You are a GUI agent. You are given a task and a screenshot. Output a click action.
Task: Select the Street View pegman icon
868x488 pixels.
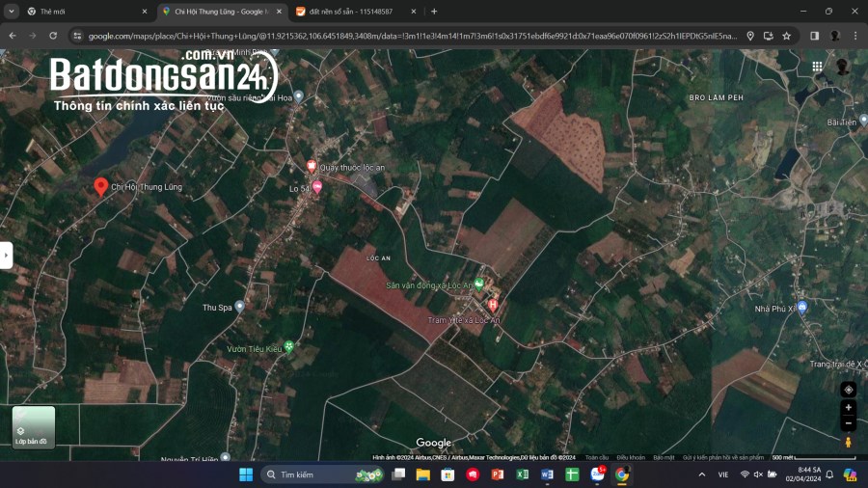pyautogui.click(x=848, y=442)
